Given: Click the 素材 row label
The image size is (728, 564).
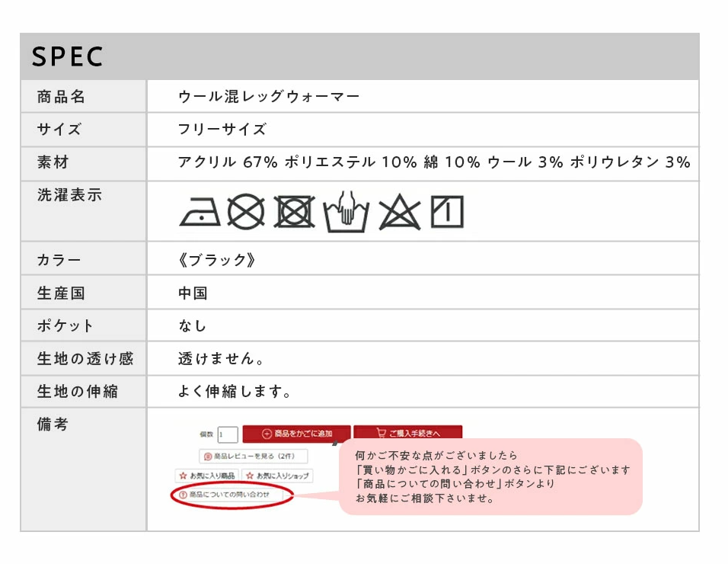Looking at the screenshot, I should coord(53,162).
